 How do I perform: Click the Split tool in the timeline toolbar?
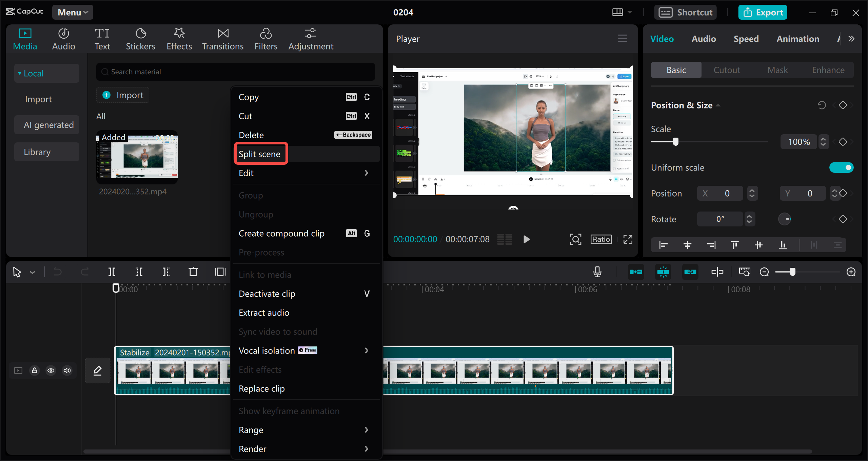click(x=112, y=272)
